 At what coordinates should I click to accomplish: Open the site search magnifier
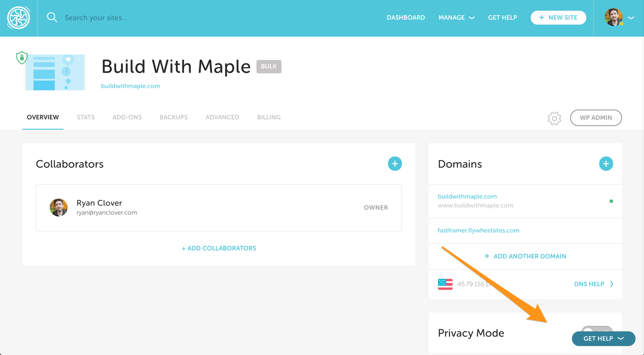point(52,17)
